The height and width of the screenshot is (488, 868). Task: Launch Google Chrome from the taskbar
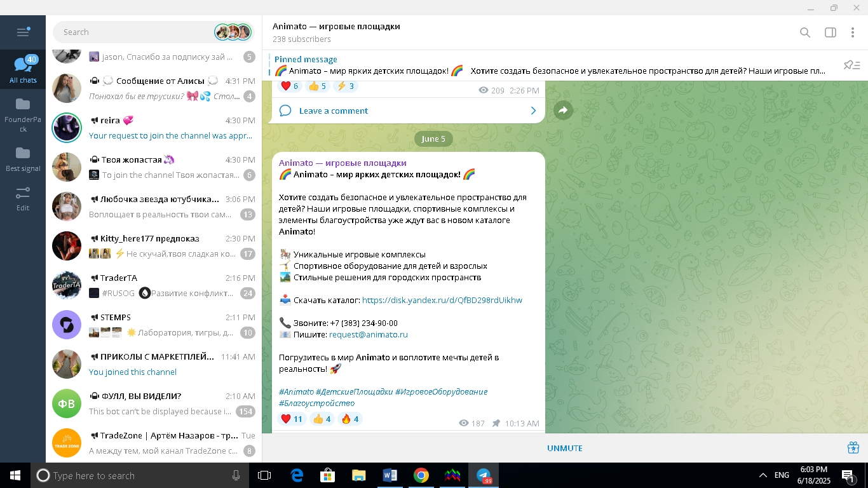[421, 475]
